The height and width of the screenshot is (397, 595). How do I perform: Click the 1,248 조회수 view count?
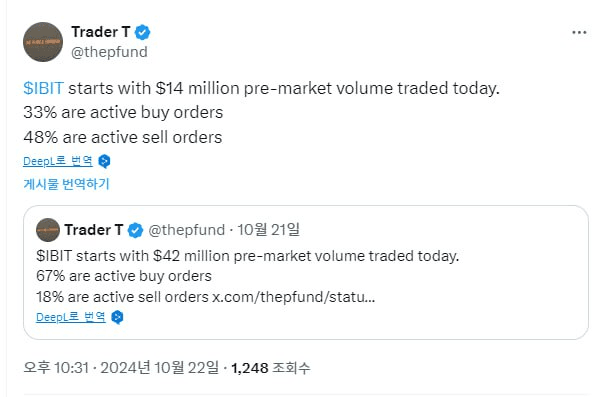coord(271,368)
